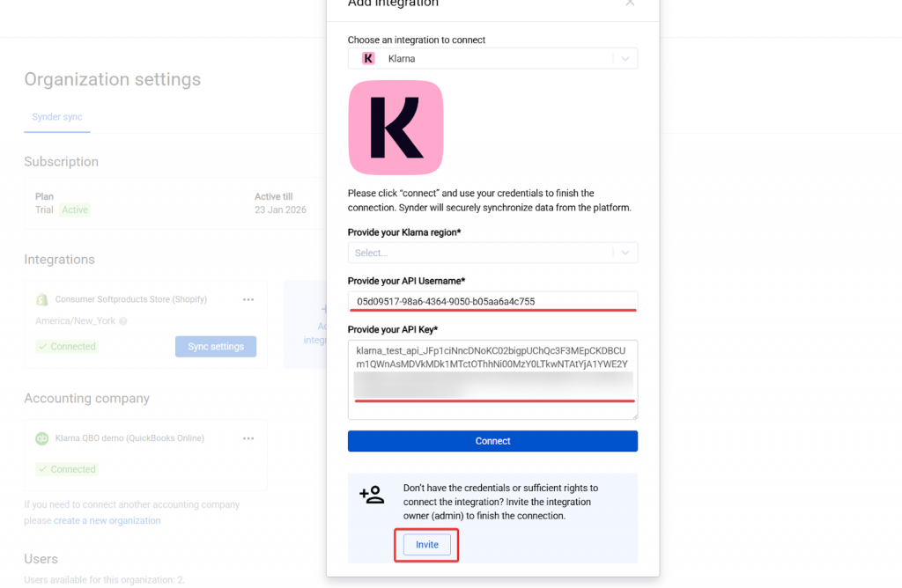Image resolution: width=902 pixels, height=588 pixels.
Task: Click the Shopify icon in the integration card
Action: tap(41, 299)
